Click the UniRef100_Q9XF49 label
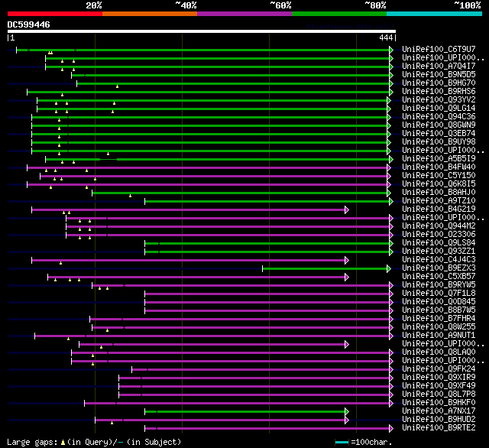Screen dimensions: 489x448 [x=439, y=385]
